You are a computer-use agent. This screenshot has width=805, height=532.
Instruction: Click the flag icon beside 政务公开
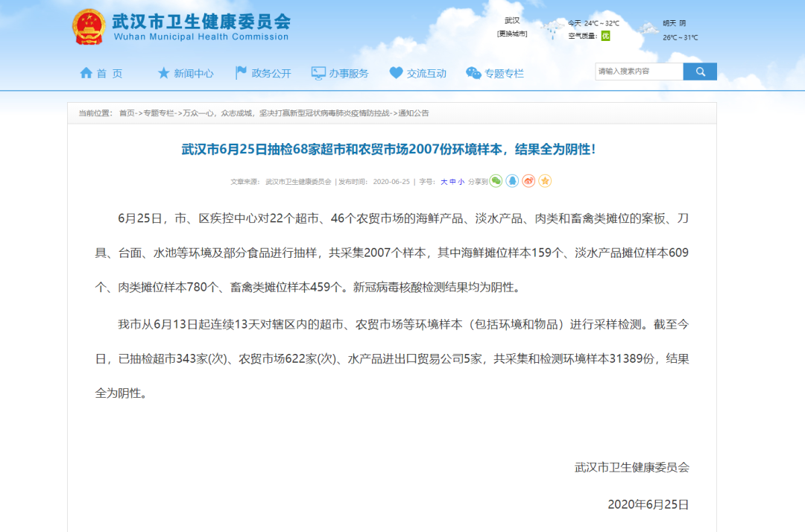coord(241,71)
